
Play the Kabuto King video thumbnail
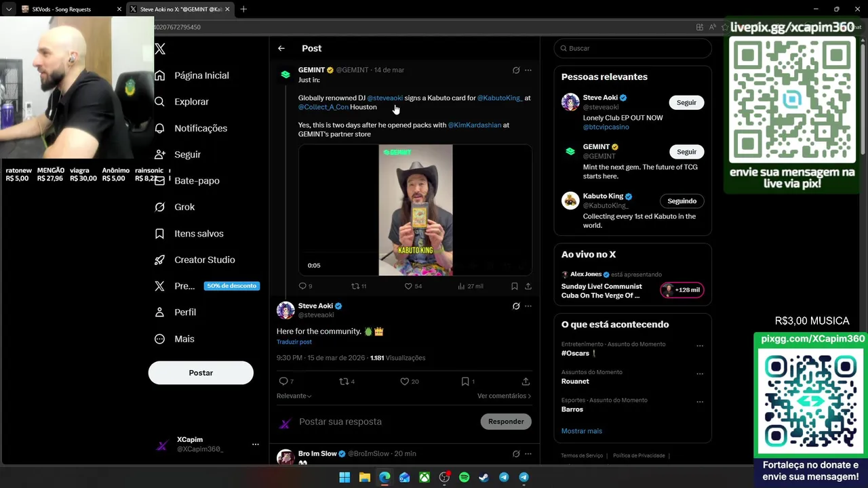click(415, 210)
